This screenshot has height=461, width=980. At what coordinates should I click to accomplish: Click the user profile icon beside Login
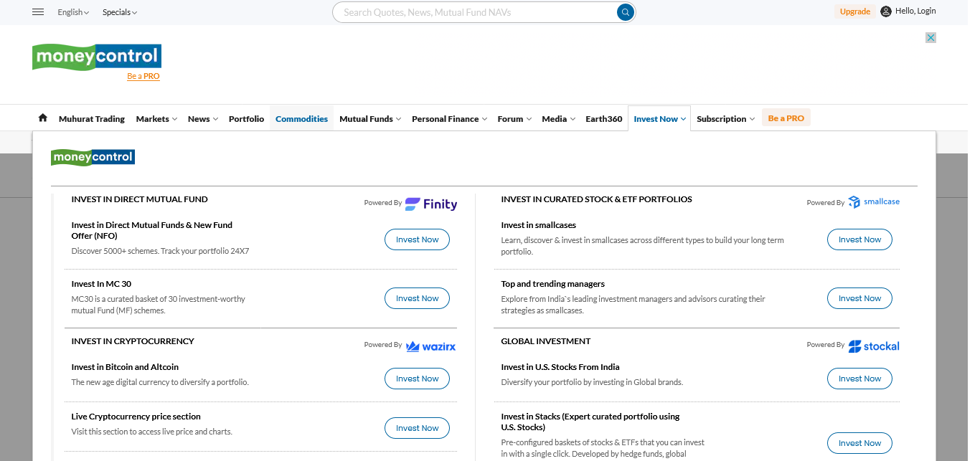(886, 11)
